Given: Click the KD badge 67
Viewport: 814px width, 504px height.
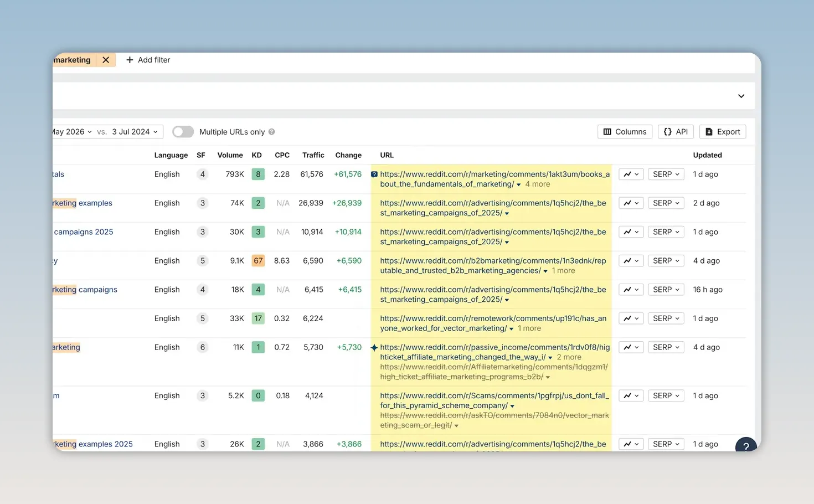Looking at the screenshot, I should coord(258,261).
